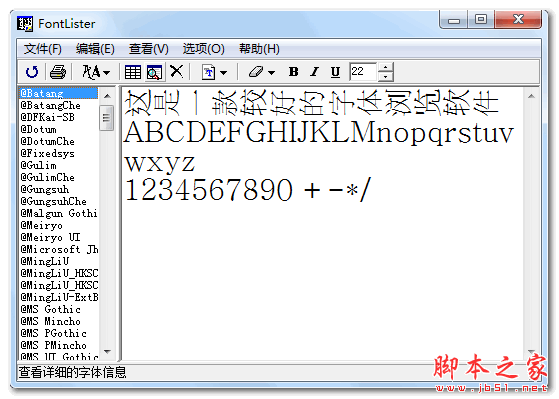The width and height of the screenshot is (559, 399).
Task: Select the @MS PMincho font entry
Action: click(58, 345)
